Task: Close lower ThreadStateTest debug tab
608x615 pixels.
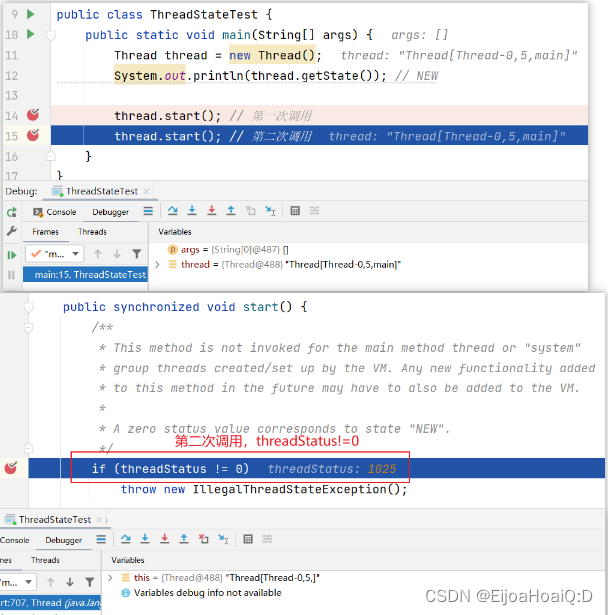Action: 99,520
